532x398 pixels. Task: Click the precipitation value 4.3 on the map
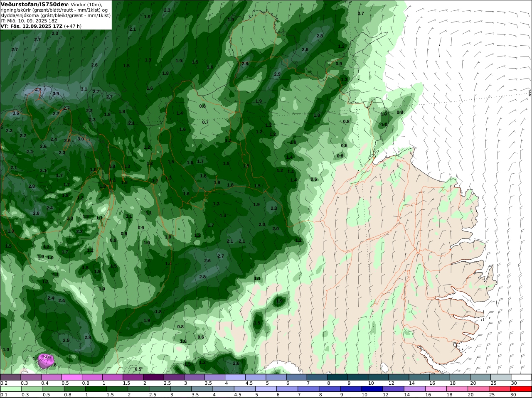pos(38,90)
